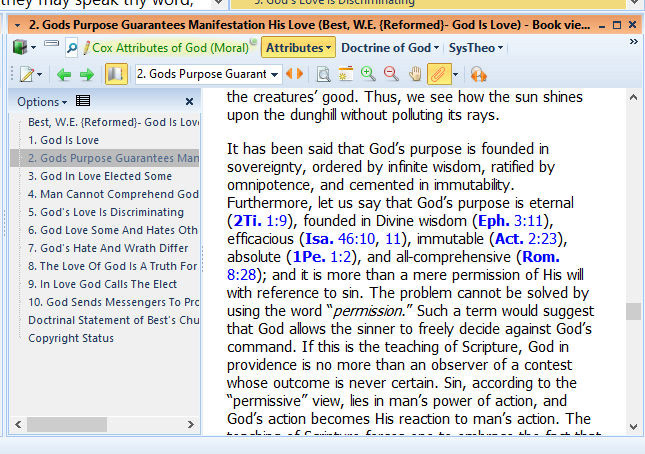Follow the 1Pe. 1:2 verse link
This screenshot has width=645, height=454.
[x=322, y=257]
